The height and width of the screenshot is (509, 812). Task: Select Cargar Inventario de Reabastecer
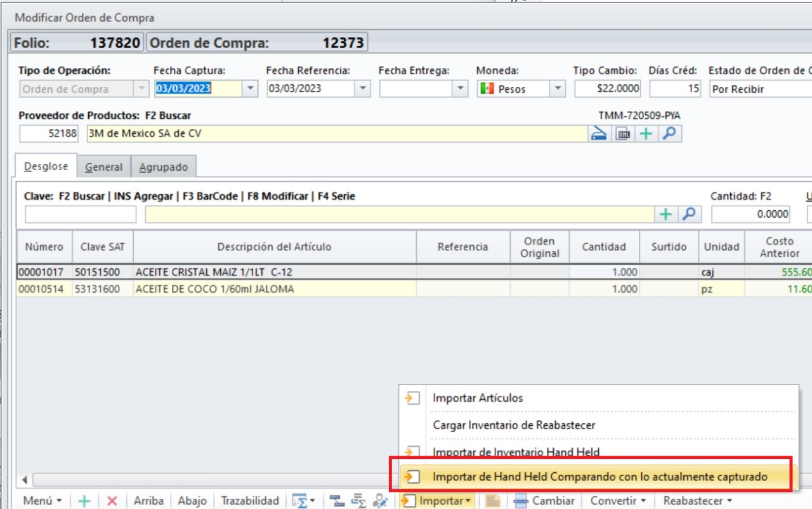pos(514,425)
